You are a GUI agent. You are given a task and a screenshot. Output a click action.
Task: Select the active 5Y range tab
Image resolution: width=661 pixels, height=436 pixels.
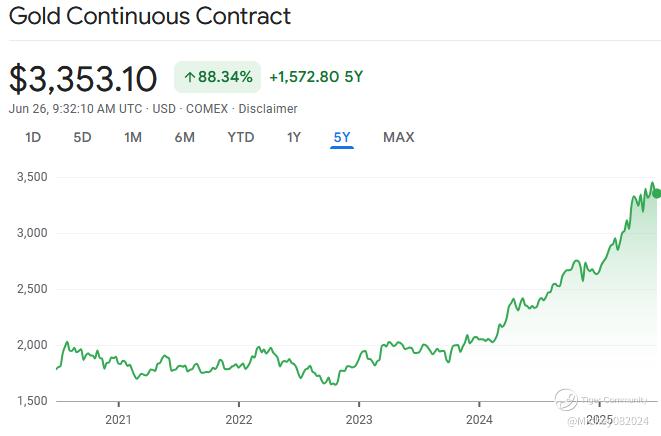tap(342, 137)
